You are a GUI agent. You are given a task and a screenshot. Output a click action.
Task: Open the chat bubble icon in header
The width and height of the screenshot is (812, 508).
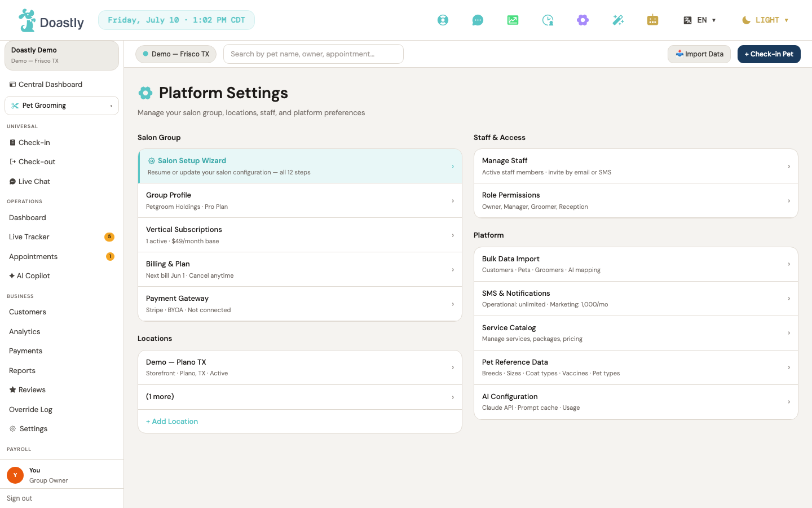pos(478,20)
